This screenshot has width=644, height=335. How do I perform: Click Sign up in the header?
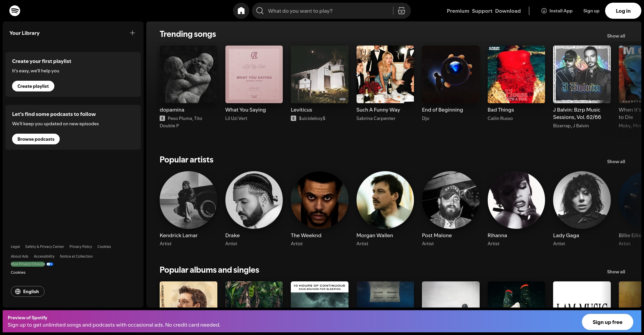tap(591, 10)
